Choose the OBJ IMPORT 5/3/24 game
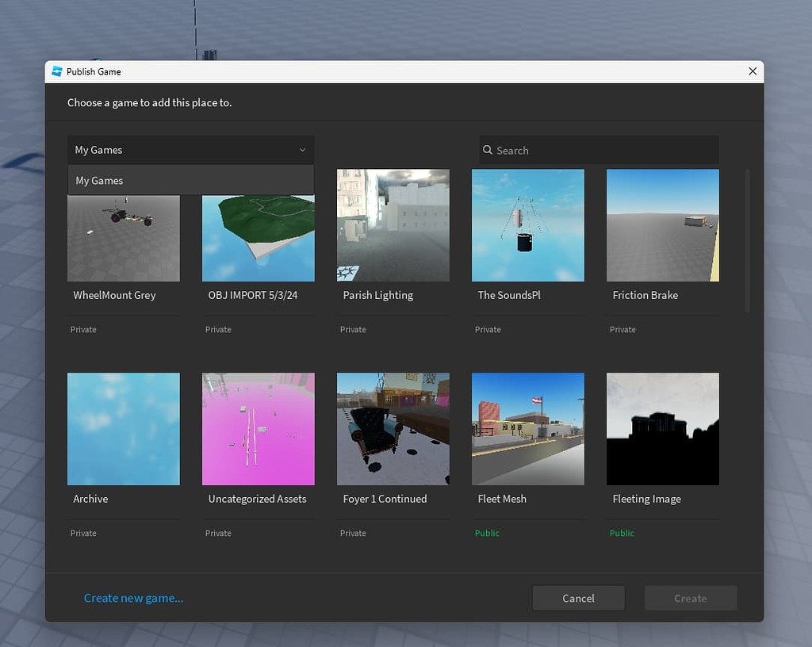The image size is (812, 647). click(x=259, y=225)
